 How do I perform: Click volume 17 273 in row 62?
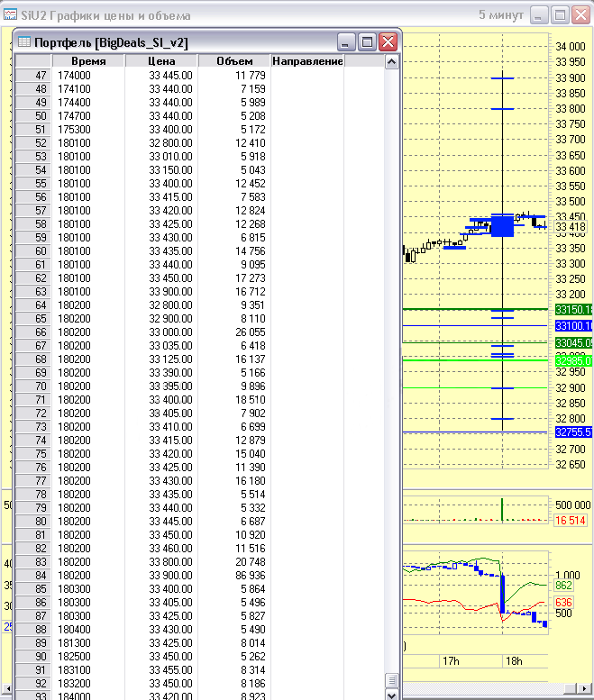(x=250, y=278)
